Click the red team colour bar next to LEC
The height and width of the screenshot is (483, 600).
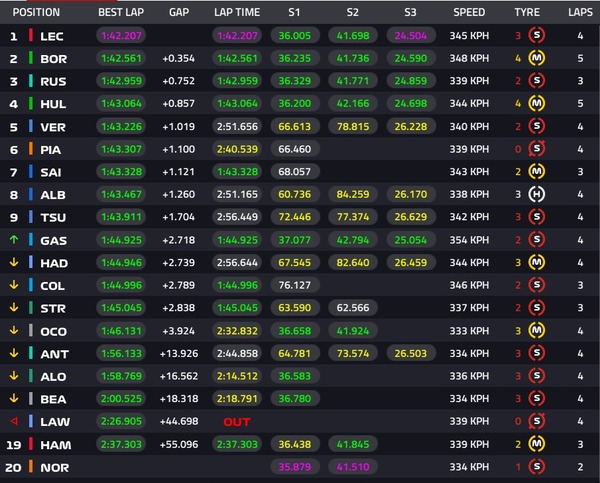[x=31, y=36]
